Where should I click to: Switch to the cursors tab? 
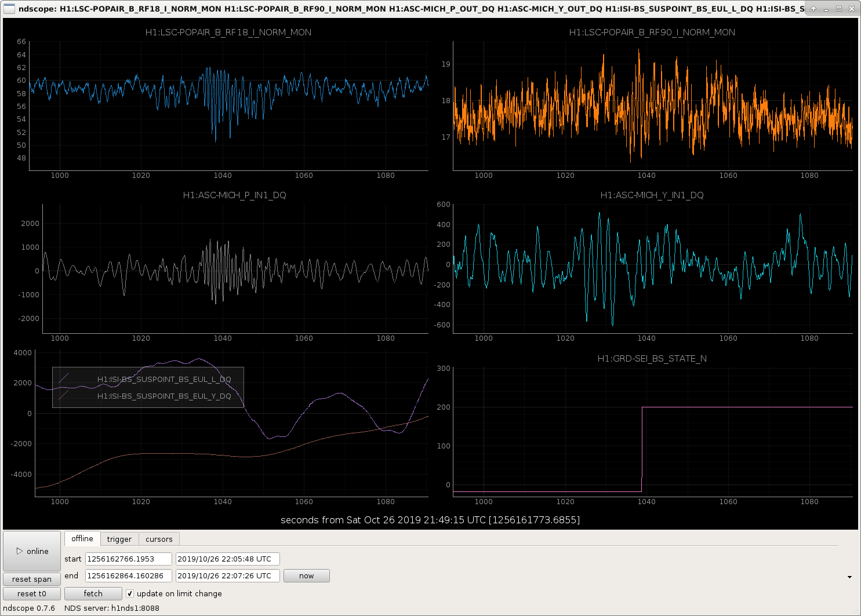pyautogui.click(x=159, y=539)
